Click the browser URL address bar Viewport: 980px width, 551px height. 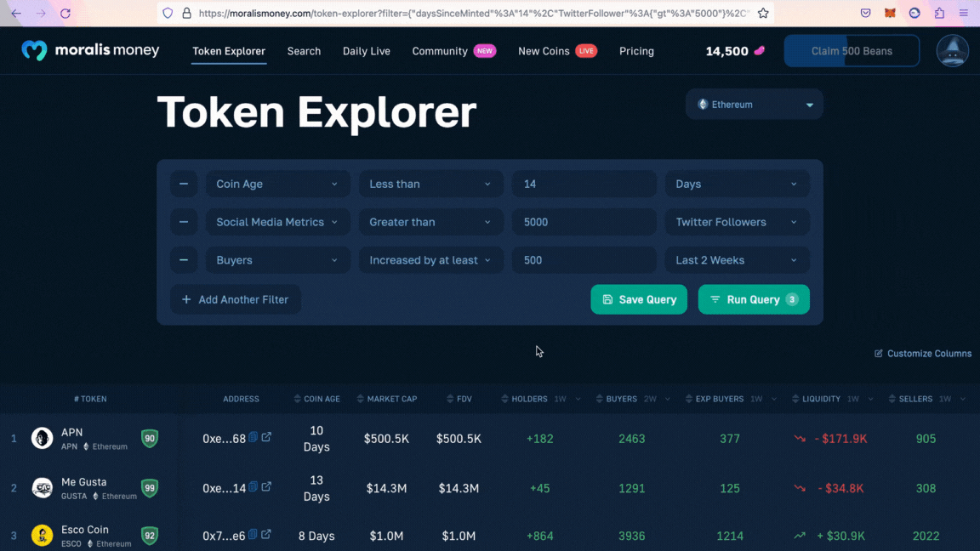pos(465,13)
